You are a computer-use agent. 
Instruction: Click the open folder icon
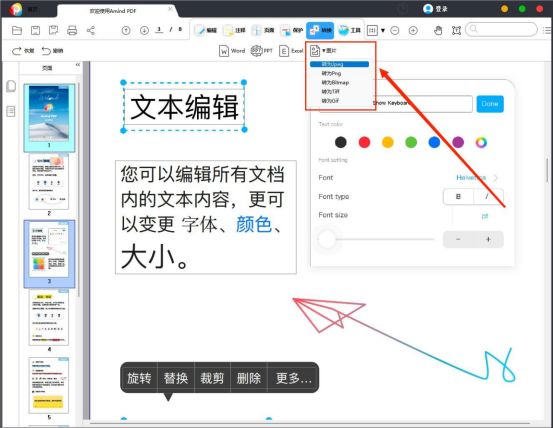(17, 31)
